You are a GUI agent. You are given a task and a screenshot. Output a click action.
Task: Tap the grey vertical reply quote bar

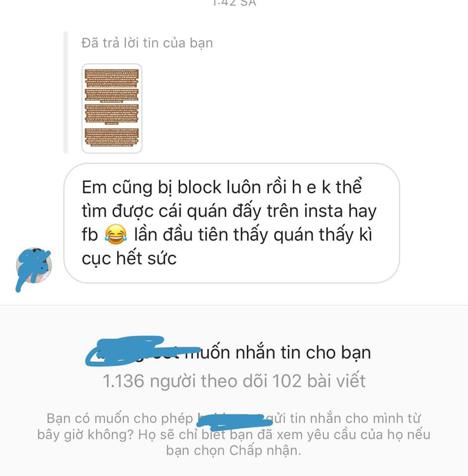click(x=66, y=92)
